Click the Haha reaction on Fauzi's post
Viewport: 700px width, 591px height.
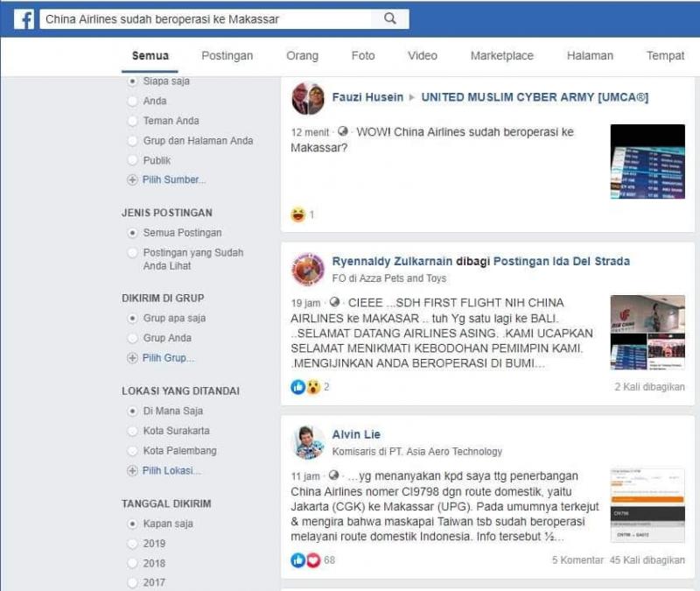(x=297, y=215)
